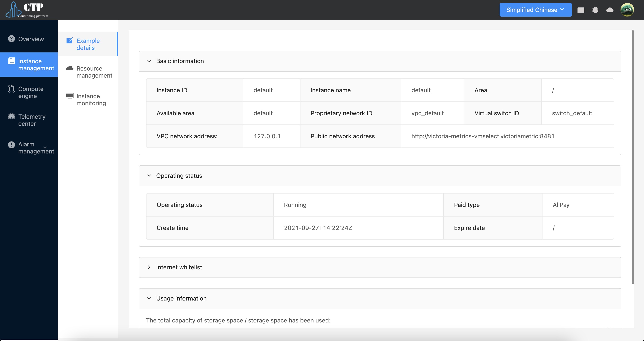This screenshot has height=341, width=644.
Task: Click the Area label cell
Action: click(502, 90)
